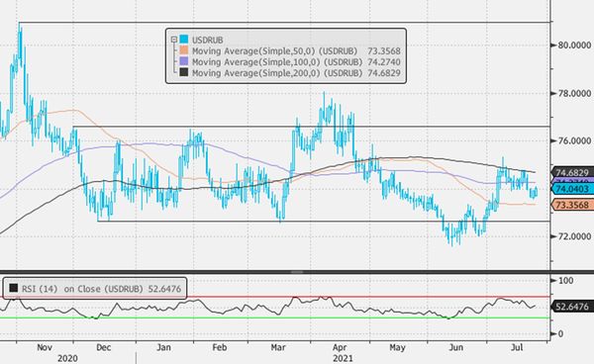Click the 76.0000 price axis label
This screenshot has height=364, width=594.
(574, 140)
